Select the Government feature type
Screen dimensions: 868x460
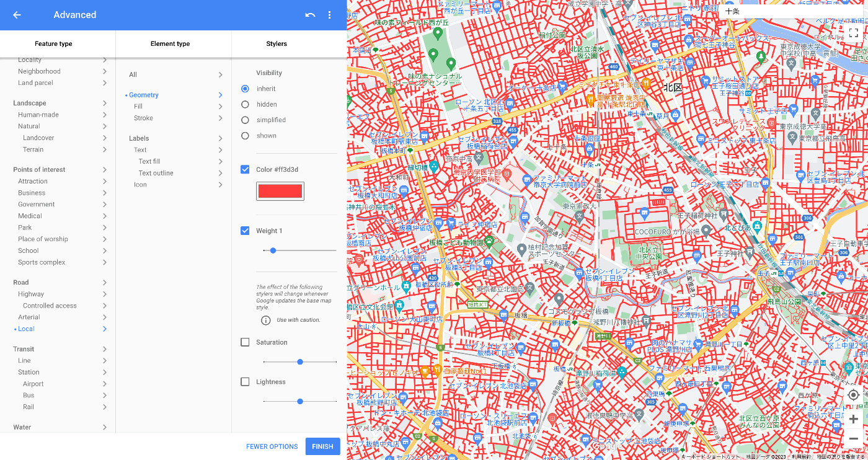pyautogui.click(x=37, y=204)
